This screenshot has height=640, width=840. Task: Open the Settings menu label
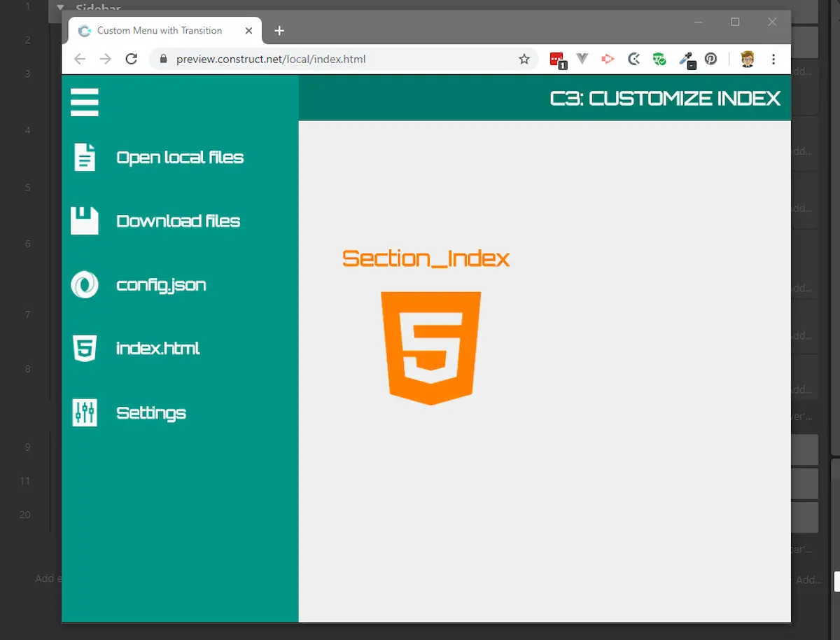151,413
